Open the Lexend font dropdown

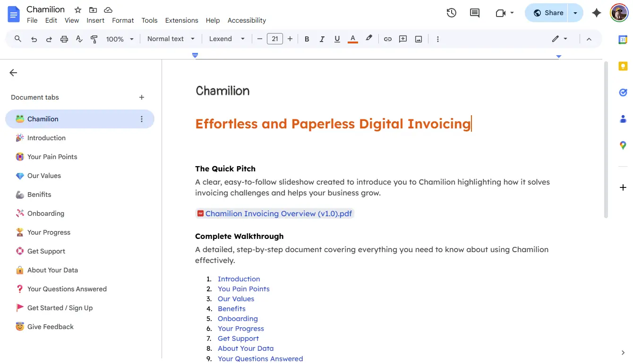click(x=227, y=39)
